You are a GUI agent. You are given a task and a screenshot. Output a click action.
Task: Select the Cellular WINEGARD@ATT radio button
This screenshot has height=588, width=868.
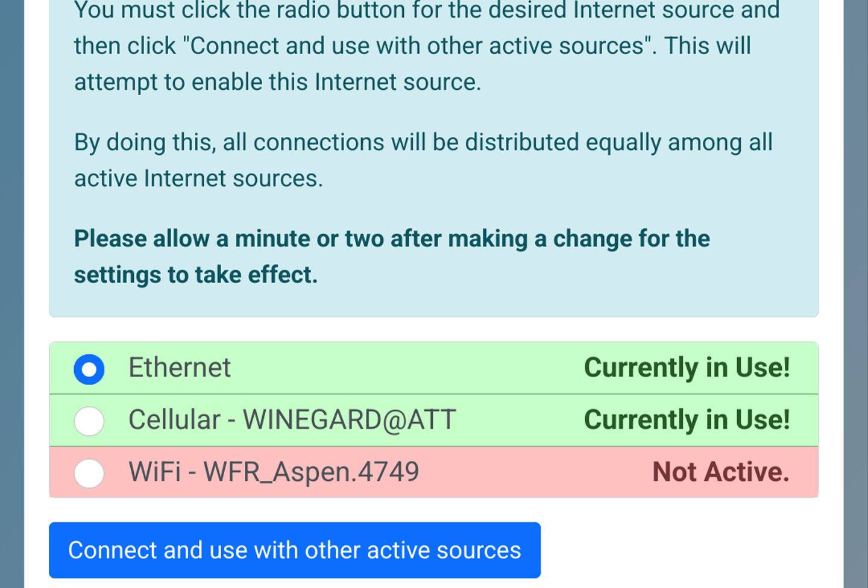coord(89,421)
